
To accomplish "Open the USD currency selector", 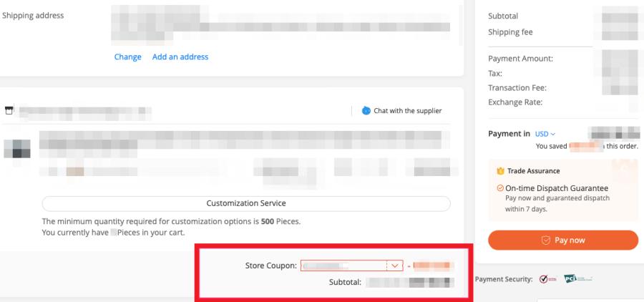I will coord(545,134).
